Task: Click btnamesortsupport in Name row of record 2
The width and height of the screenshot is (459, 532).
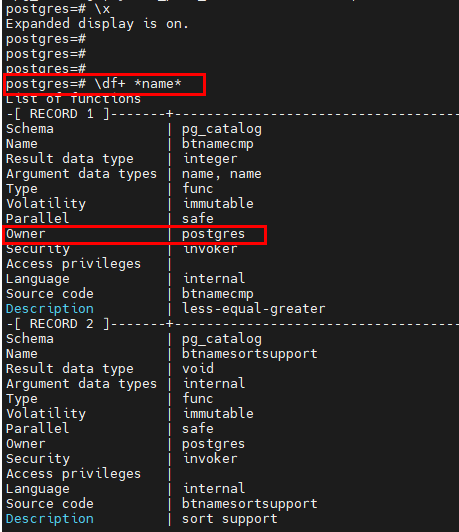Action: pos(250,354)
